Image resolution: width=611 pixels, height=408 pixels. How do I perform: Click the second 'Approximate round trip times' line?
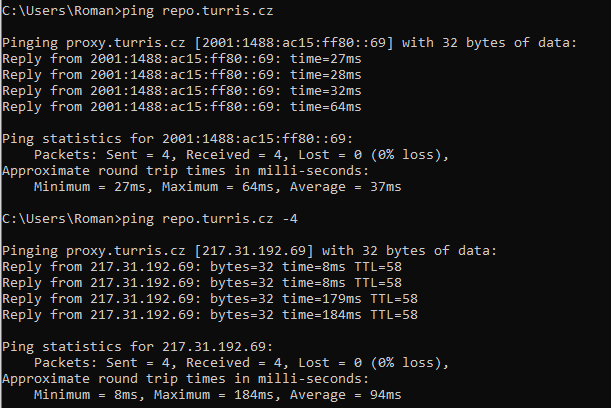[185, 379]
